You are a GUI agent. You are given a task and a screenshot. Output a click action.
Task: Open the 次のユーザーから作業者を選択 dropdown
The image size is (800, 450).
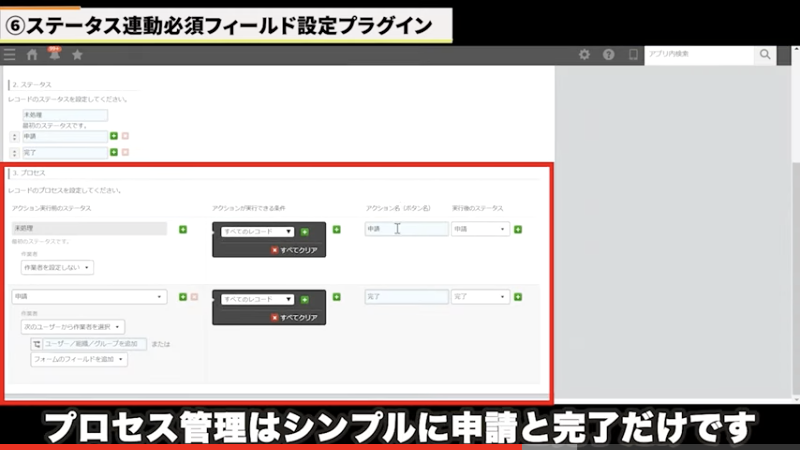click(x=73, y=326)
